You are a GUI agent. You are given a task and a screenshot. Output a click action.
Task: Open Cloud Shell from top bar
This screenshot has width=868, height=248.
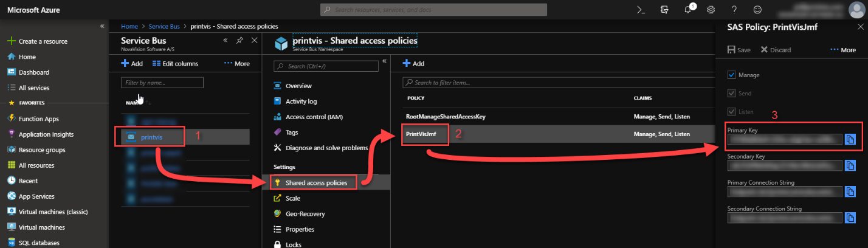pyautogui.click(x=640, y=10)
